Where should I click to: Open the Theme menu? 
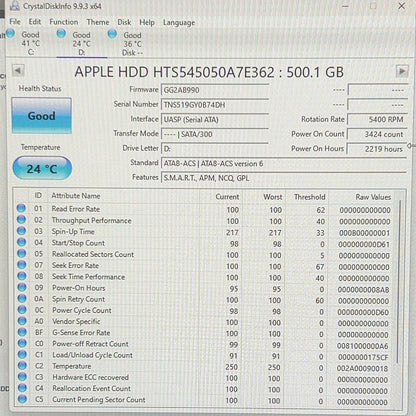[x=98, y=22]
